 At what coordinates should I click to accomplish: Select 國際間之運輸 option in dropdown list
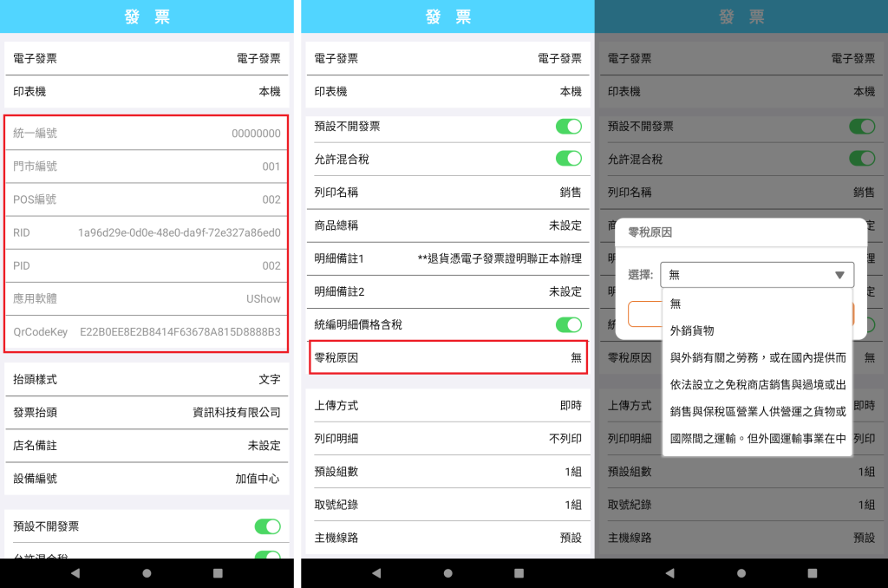[757, 439]
